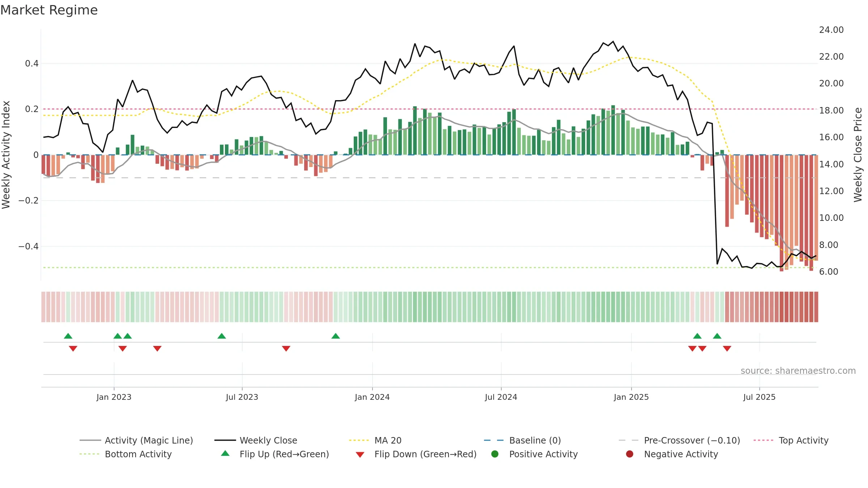Click the 14.00 price axis label
868x488 pixels.
831,164
